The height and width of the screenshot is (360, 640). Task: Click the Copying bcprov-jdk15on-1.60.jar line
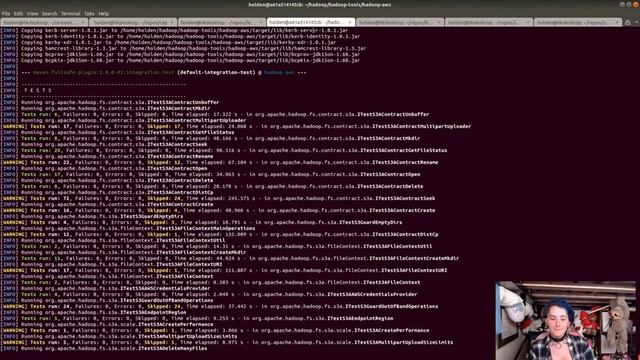pyautogui.click(x=180, y=54)
